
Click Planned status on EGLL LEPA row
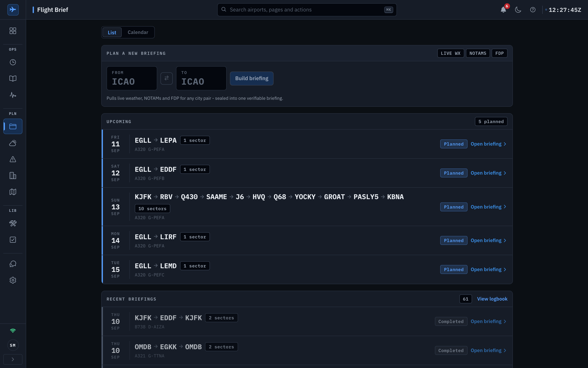click(x=454, y=144)
